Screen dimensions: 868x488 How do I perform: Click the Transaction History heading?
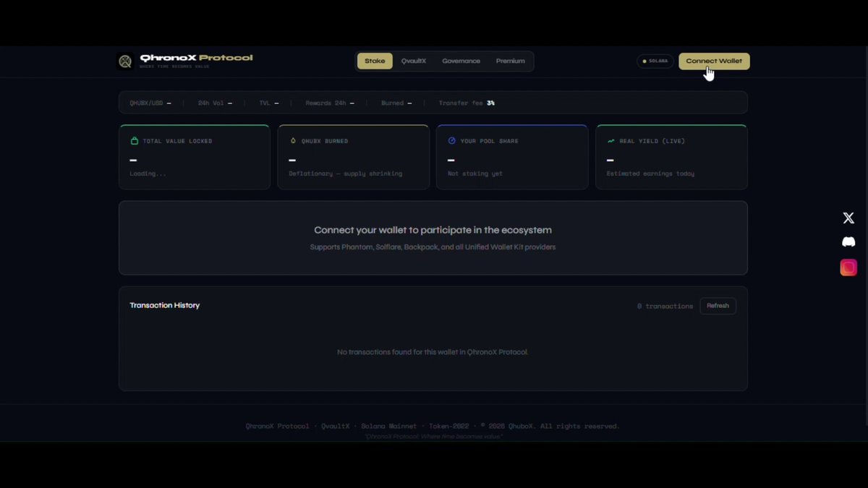pyautogui.click(x=165, y=305)
